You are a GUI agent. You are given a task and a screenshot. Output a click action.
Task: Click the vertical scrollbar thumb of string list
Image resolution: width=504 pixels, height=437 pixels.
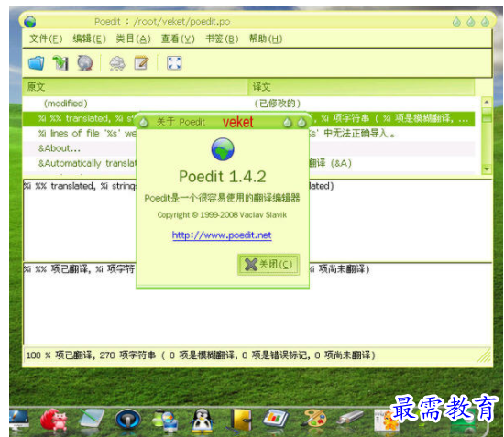pyautogui.click(x=487, y=115)
